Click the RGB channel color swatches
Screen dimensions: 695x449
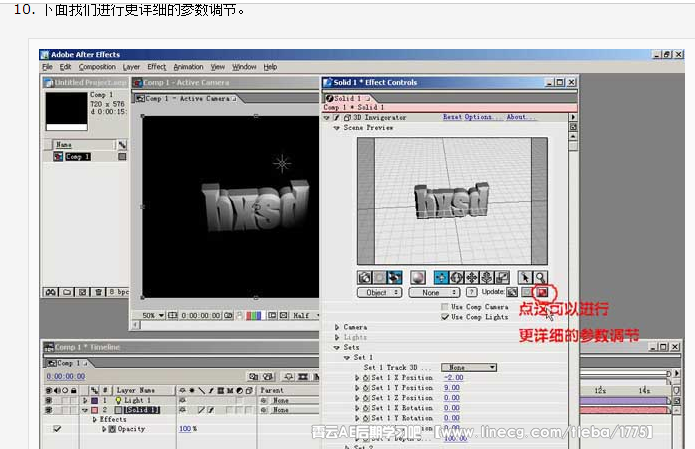click(x=254, y=316)
